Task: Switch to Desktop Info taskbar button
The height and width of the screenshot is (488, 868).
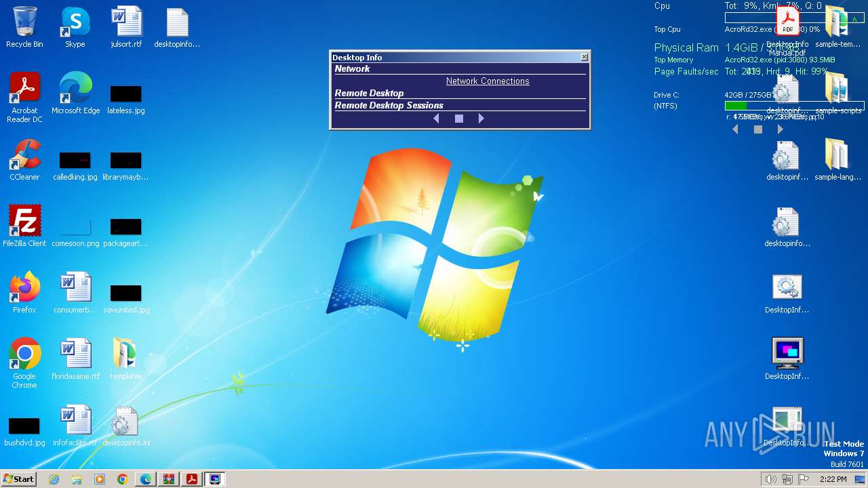Action: point(215,479)
